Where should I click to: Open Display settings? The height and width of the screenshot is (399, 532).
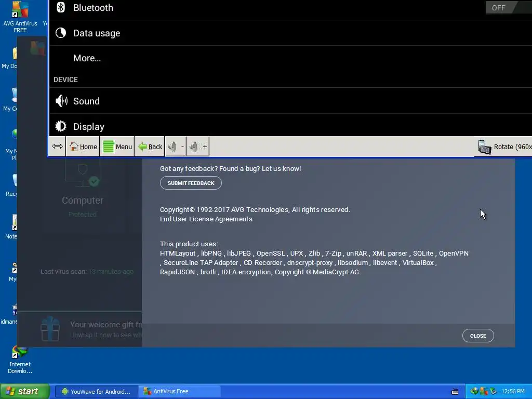pyautogui.click(x=290, y=126)
